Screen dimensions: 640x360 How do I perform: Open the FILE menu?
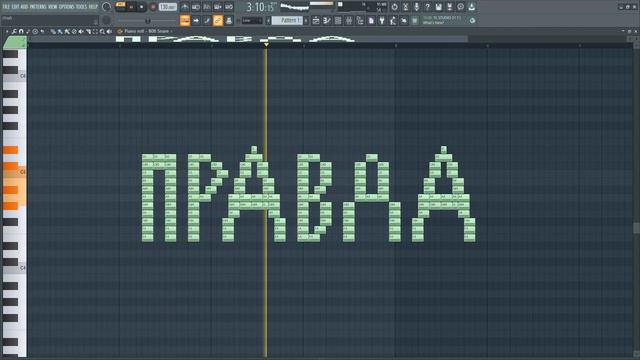coord(6,7)
